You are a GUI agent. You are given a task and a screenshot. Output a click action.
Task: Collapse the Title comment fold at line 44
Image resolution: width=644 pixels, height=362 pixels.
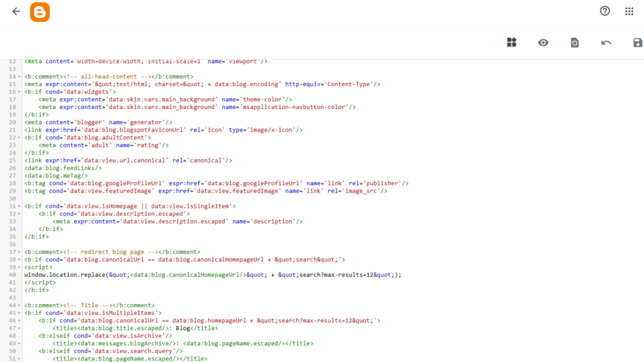click(x=19, y=305)
